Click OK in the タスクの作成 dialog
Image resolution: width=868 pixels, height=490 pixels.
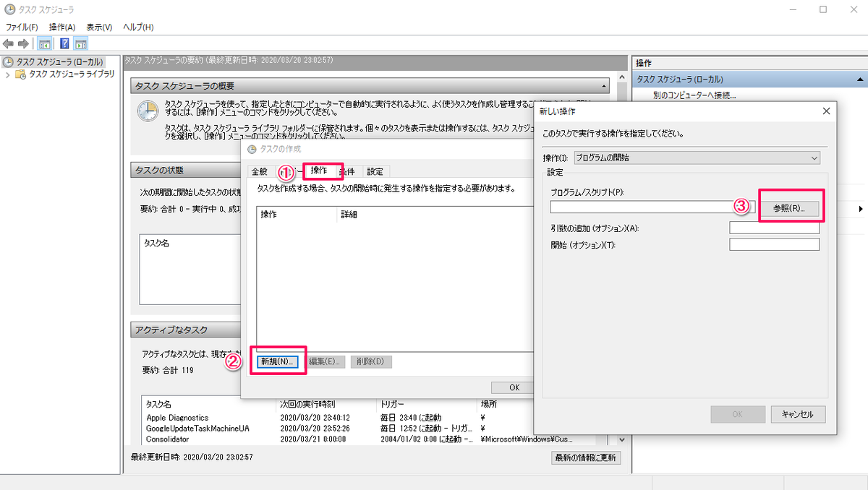514,387
